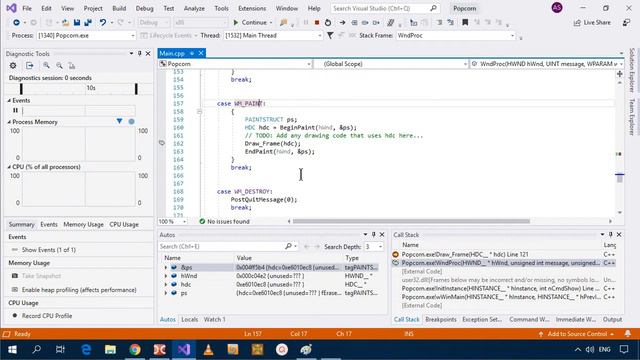Open the Extensions menu
The height and width of the screenshot is (360, 640).
(x=252, y=8)
